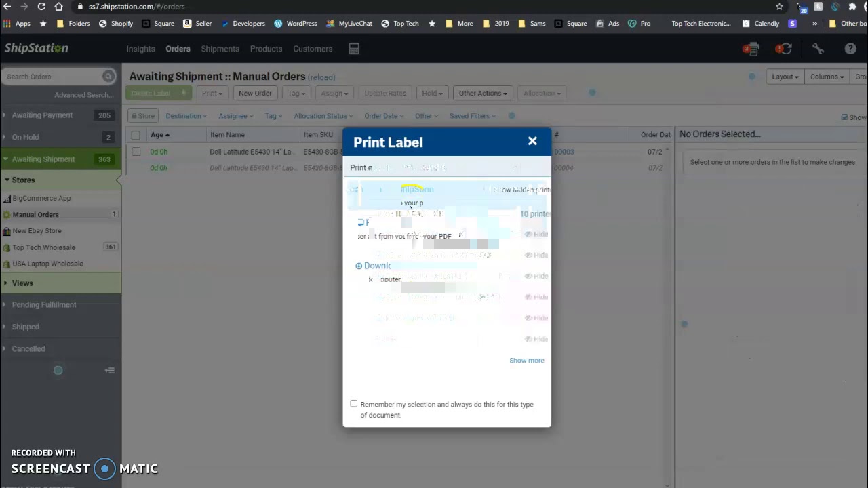Open the Folders bookmark folder
The image size is (868, 488).
[x=73, y=24]
